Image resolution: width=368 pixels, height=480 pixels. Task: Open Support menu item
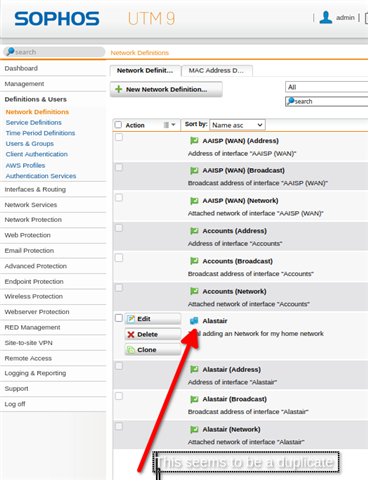[16, 389]
